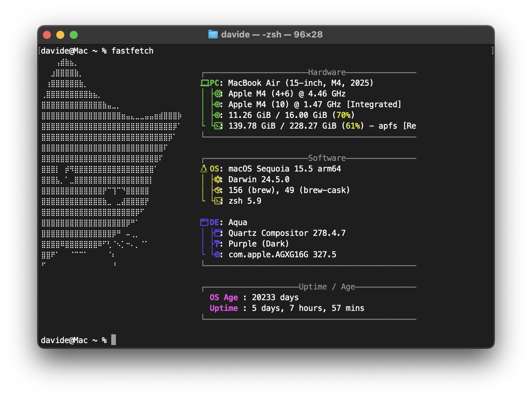Image resolution: width=532 pixels, height=398 pixels.
Task: Click the memory chip icon beside 11.26 GiB
Action: [218, 115]
